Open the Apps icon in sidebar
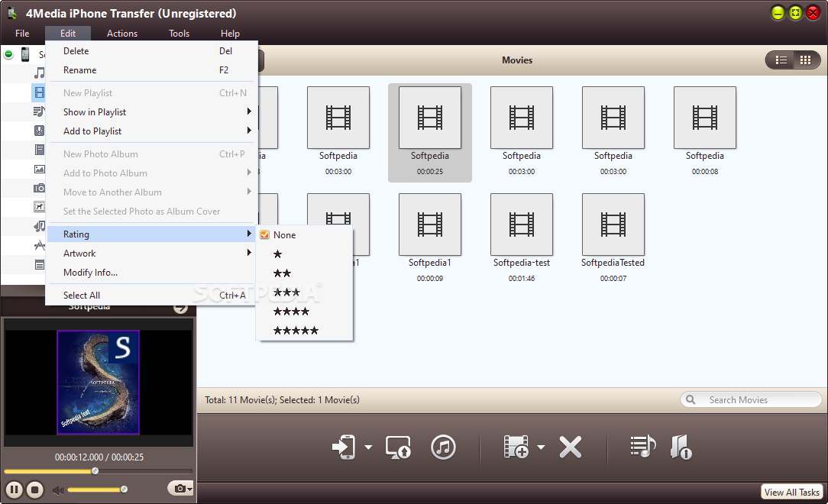828x504 pixels. coord(40,245)
